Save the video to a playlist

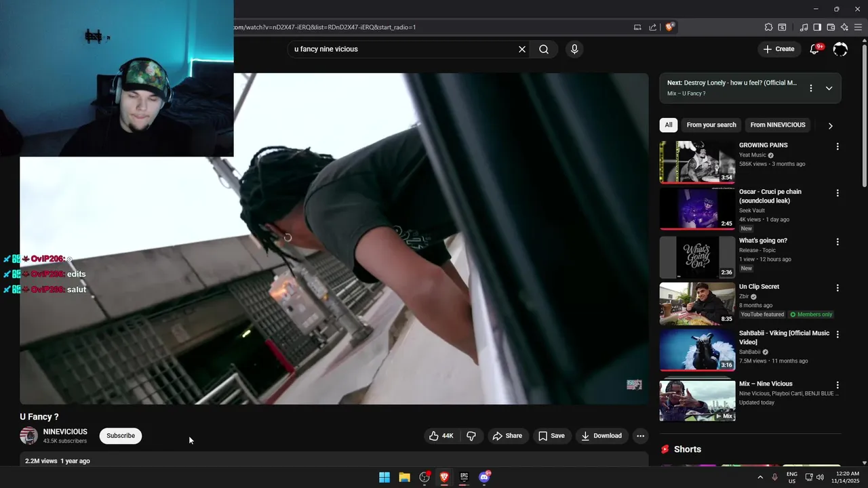coord(551,436)
